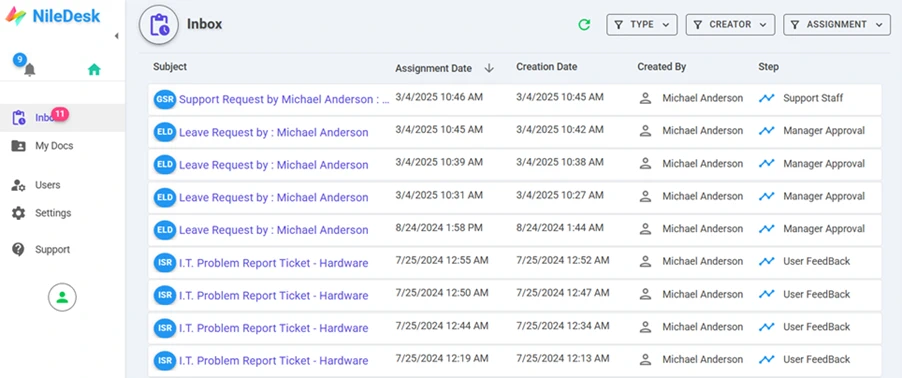Sort by Creation Date column header
This screenshot has height=378, width=902.
(546, 67)
